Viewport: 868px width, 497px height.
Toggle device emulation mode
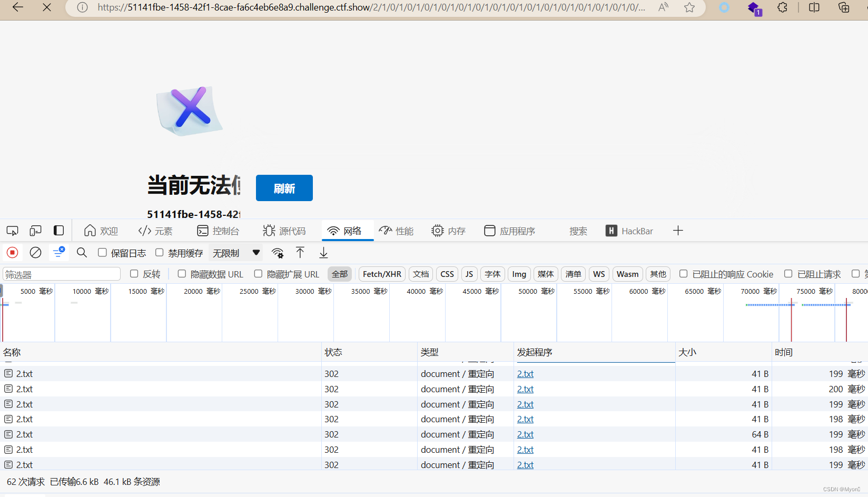(x=35, y=231)
